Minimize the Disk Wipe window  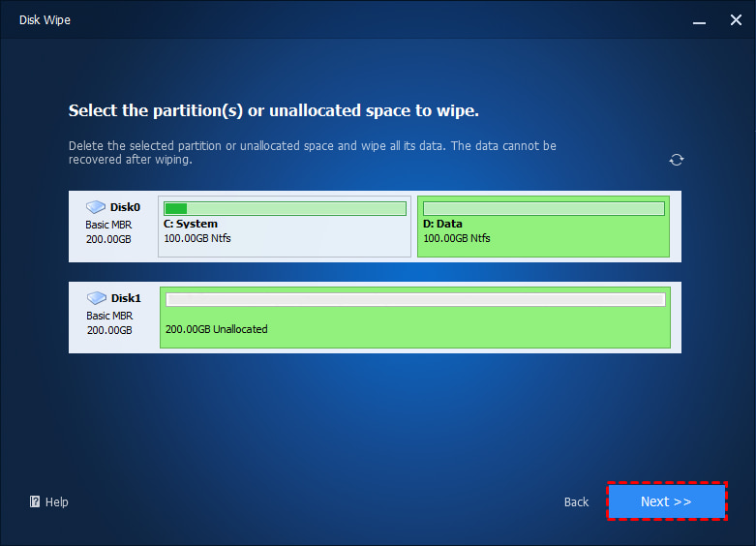(x=699, y=20)
